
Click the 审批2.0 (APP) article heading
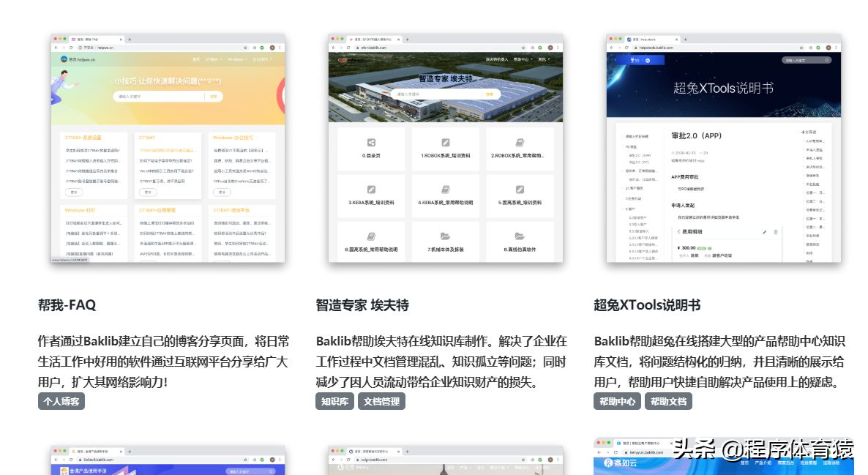[x=697, y=135]
